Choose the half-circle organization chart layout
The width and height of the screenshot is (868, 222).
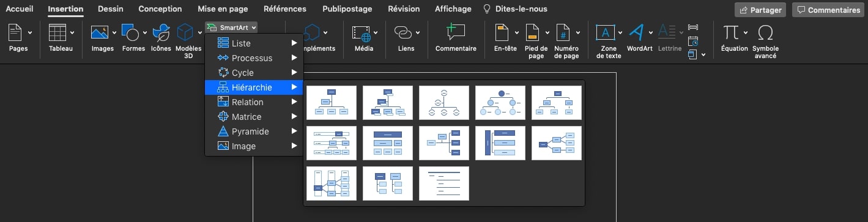point(444,103)
